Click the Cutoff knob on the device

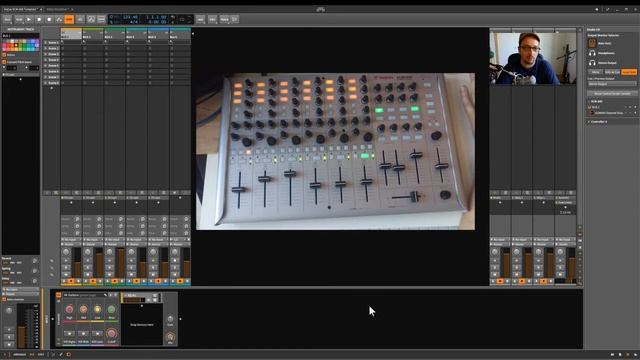coord(111,333)
